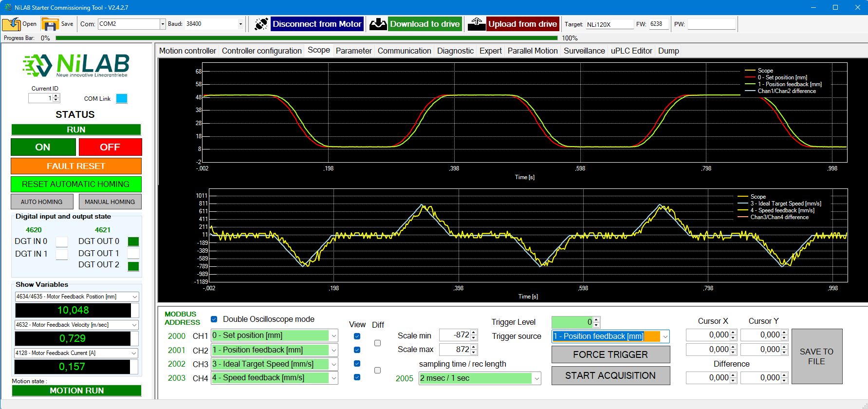
Task: Click the green DGT OUT 0 indicator
Action: [x=133, y=242]
